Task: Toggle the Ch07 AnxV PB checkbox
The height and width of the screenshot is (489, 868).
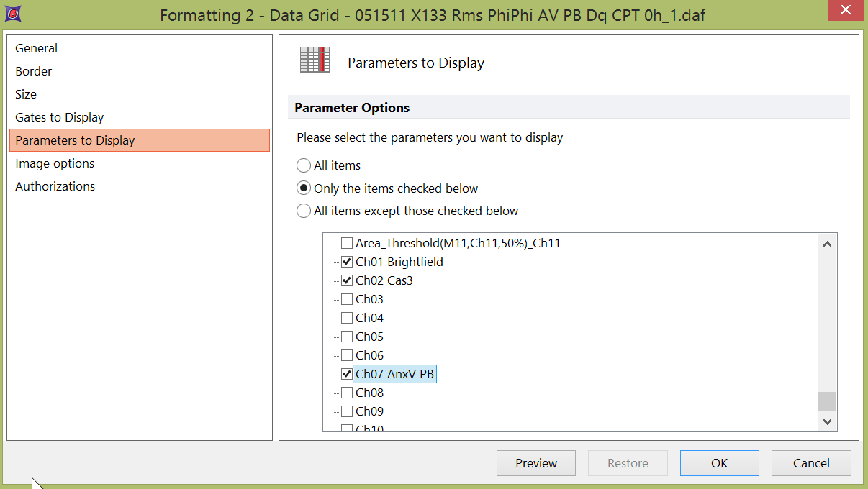Action: (347, 374)
